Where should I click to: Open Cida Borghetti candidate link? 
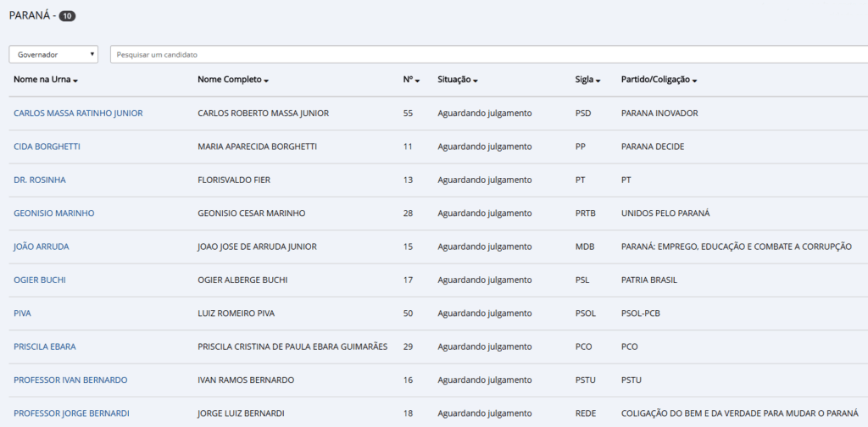coord(47,147)
